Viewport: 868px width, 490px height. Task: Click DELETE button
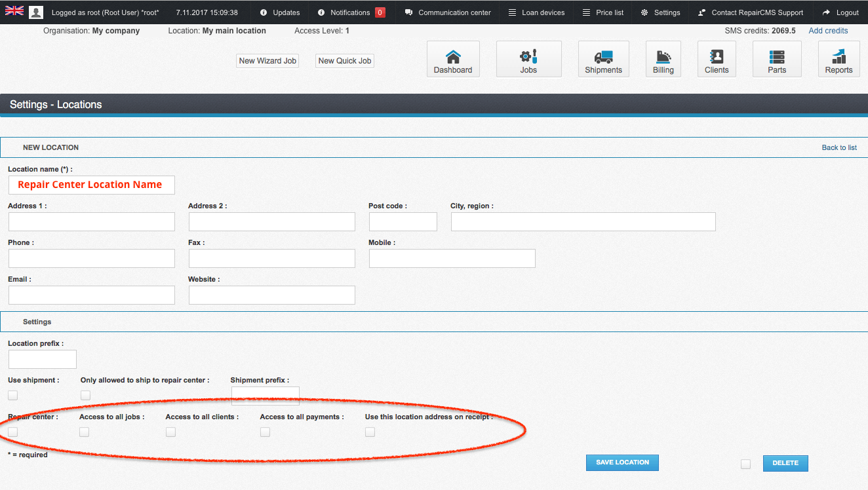pyautogui.click(x=785, y=463)
